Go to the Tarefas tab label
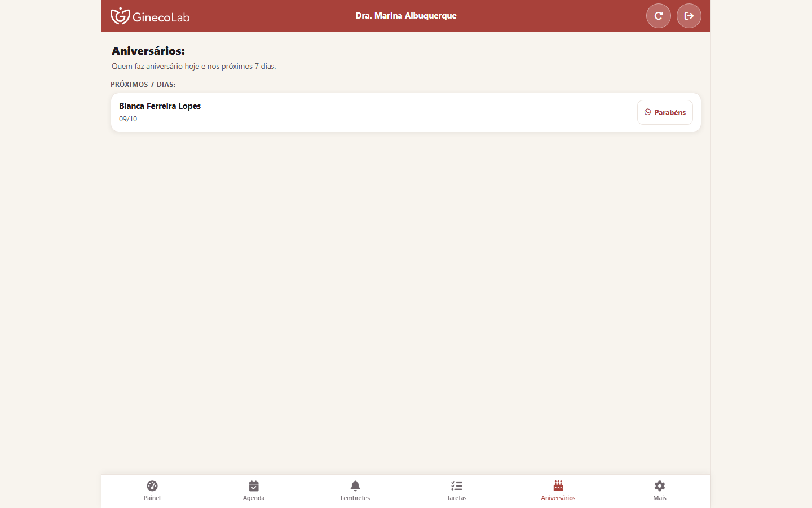This screenshot has height=508, width=812. [457, 498]
